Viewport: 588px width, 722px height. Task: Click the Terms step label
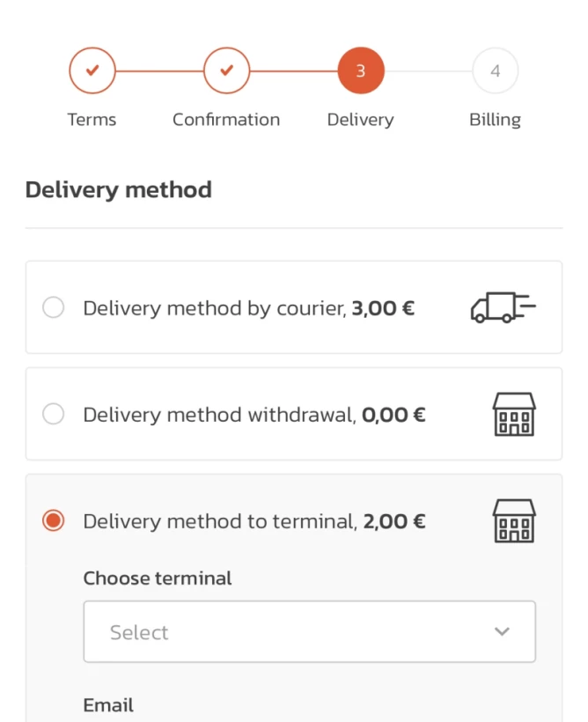(92, 120)
